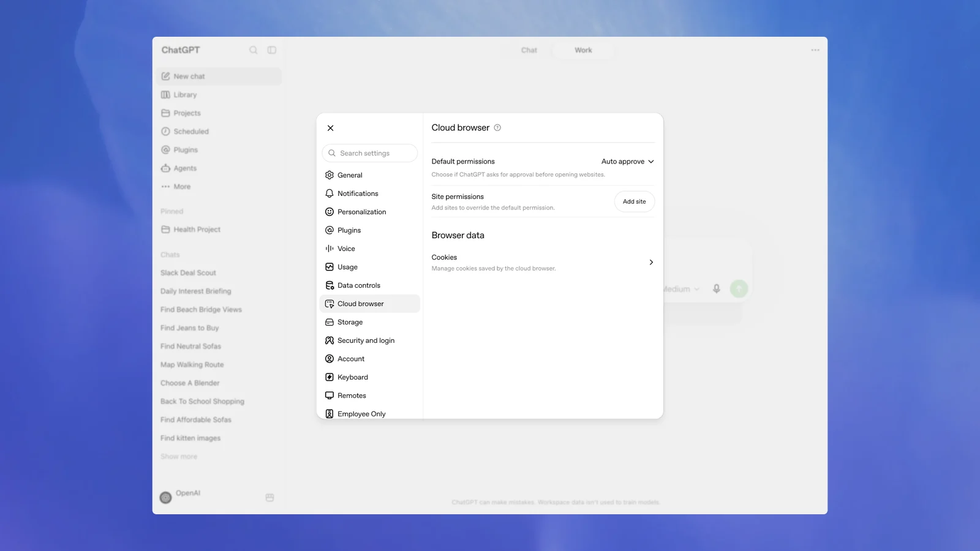Click the Remotes monitor icon
The image size is (980, 551).
click(330, 395)
